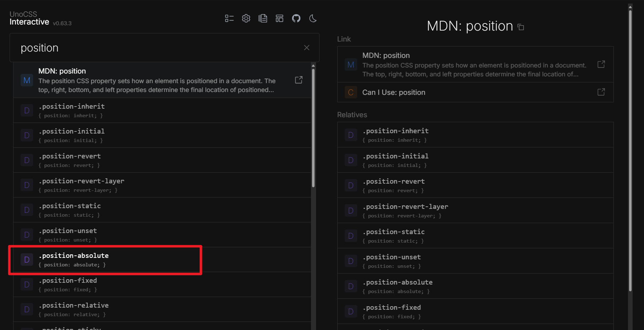Click the M icon in search results MDN row
The width and height of the screenshot is (644, 330).
(27, 80)
